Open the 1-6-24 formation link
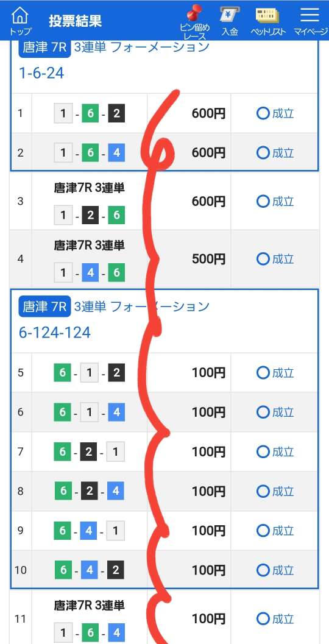The height and width of the screenshot is (644, 329). pos(41,73)
